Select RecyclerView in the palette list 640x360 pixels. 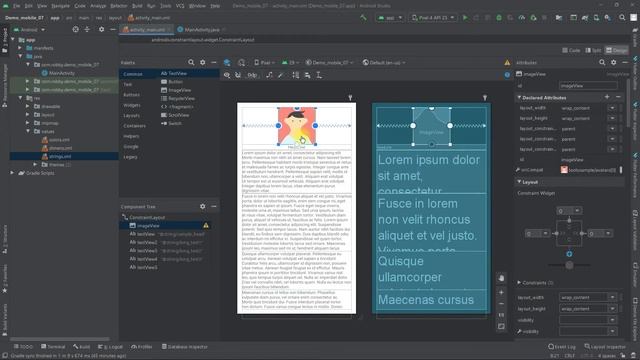point(178,98)
